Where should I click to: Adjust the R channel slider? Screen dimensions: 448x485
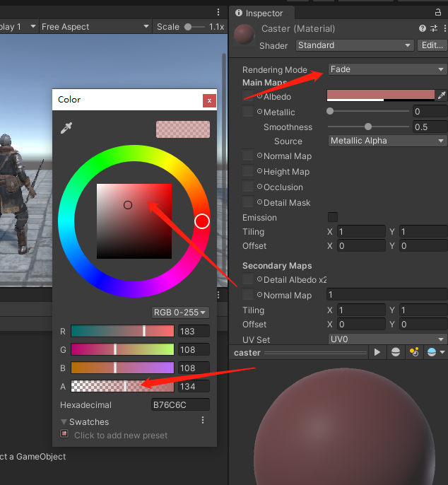tap(122, 331)
